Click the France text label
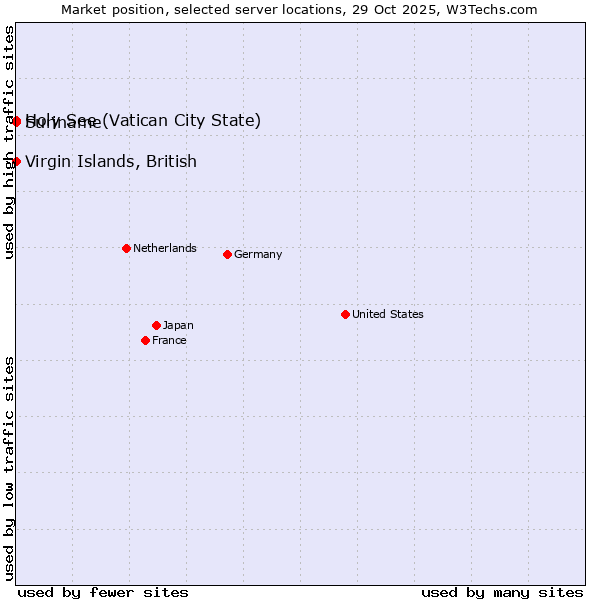 click(169, 340)
